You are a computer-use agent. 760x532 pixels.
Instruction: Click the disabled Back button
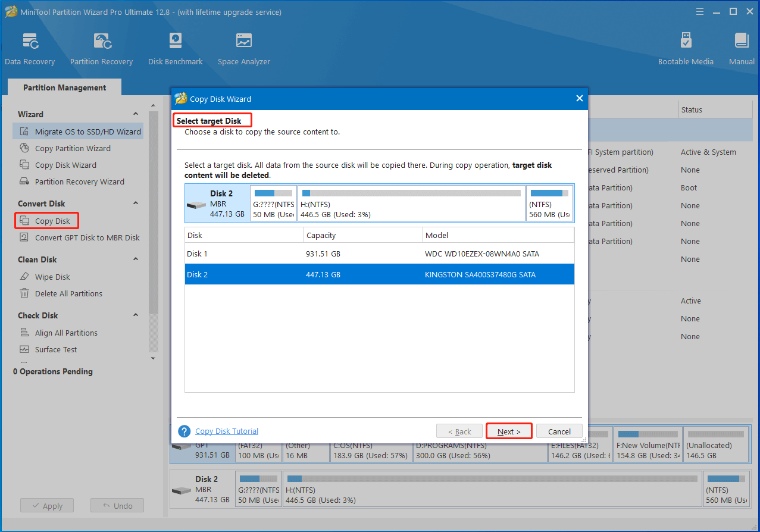459,431
